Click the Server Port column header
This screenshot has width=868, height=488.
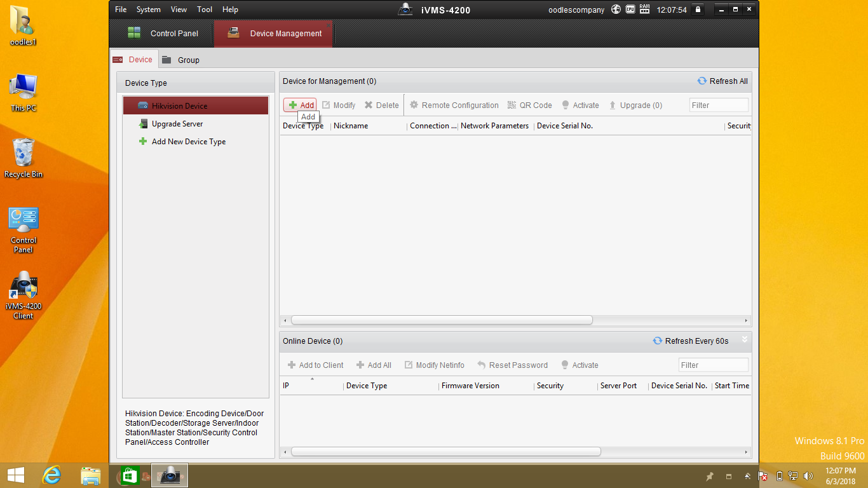(x=618, y=386)
